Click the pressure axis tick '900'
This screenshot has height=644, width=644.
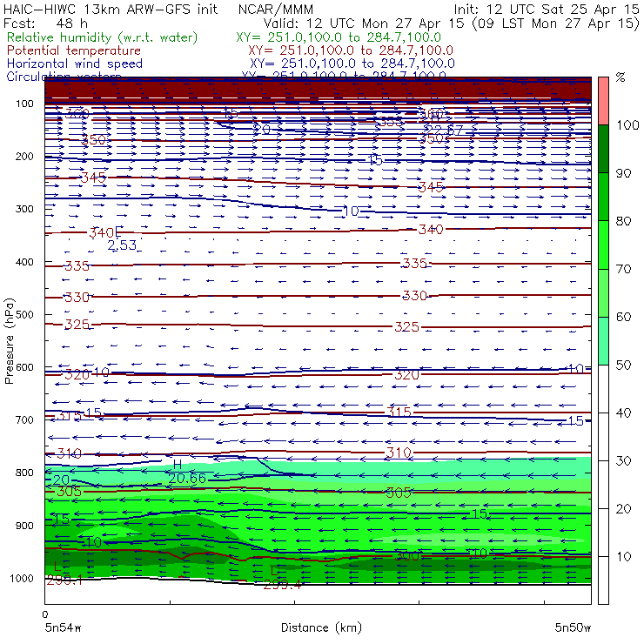tap(24, 526)
